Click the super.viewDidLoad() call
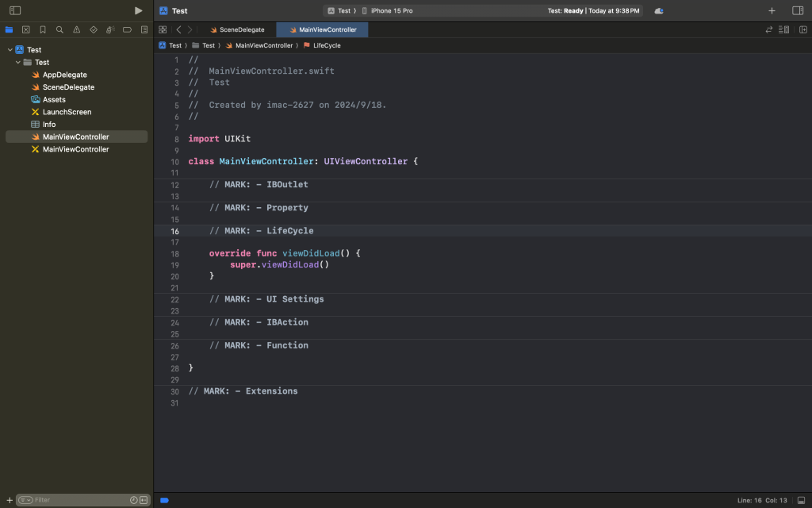 coord(280,265)
